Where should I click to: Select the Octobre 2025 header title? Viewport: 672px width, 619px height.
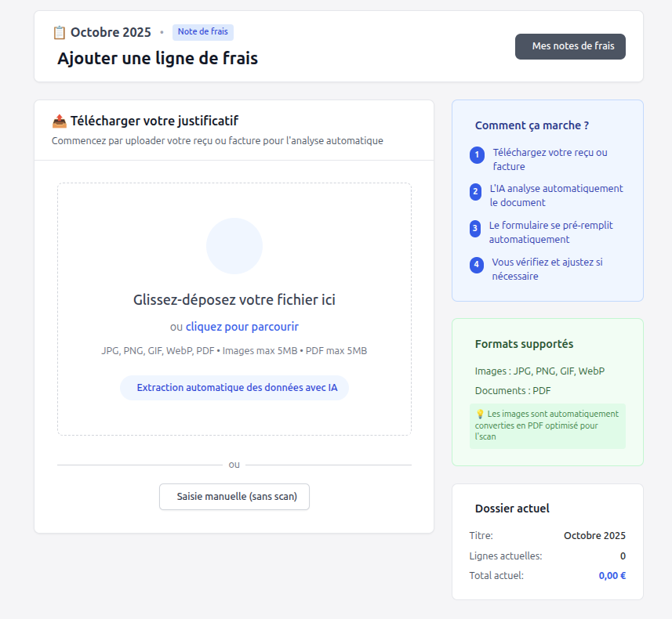click(x=111, y=32)
